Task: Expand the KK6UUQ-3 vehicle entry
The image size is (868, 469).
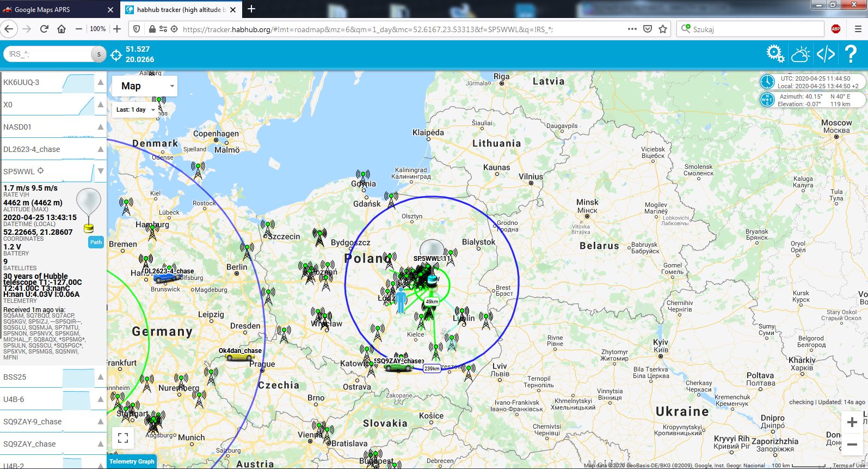Action: pyautogui.click(x=101, y=83)
